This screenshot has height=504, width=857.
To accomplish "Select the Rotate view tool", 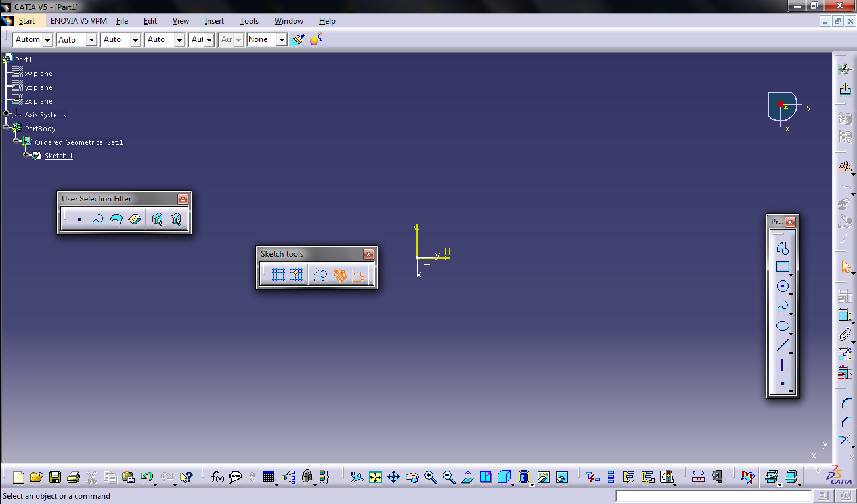I will pyautogui.click(x=412, y=477).
